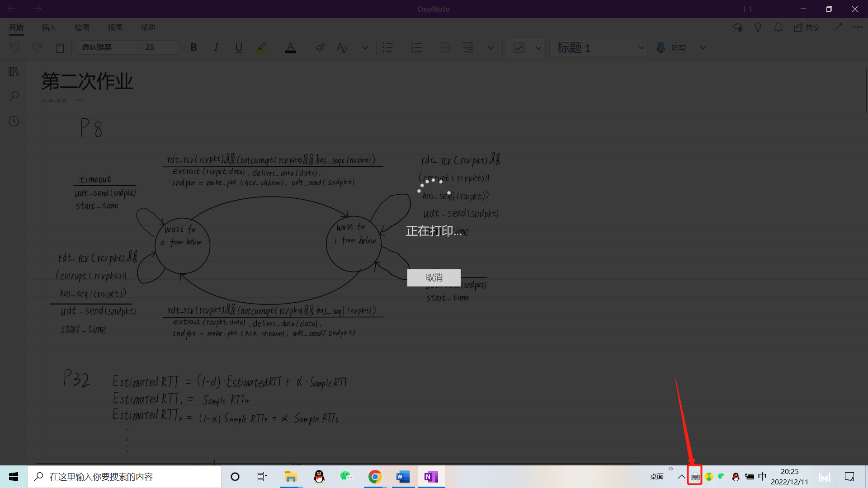Viewport: 868px width, 488px height.
Task: Increase the paragraph indent
Action: pos(468,47)
